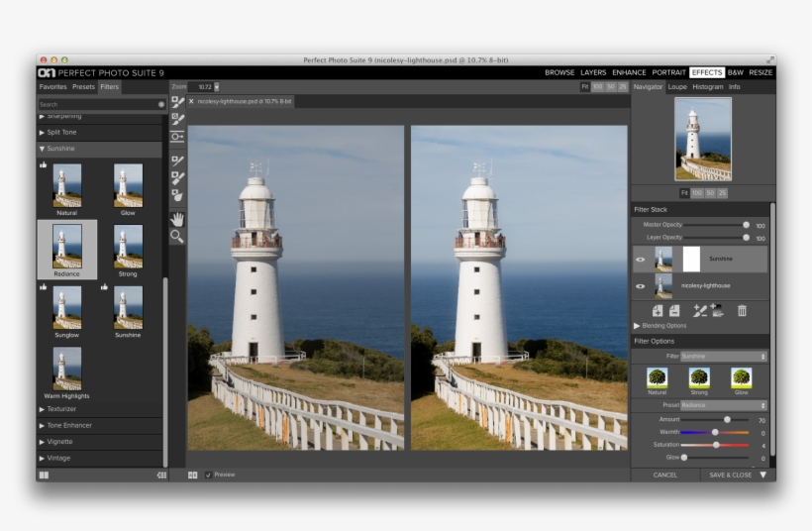Adjust the Amount slider
This screenshot has height=531, width=812.
(715, 420)
